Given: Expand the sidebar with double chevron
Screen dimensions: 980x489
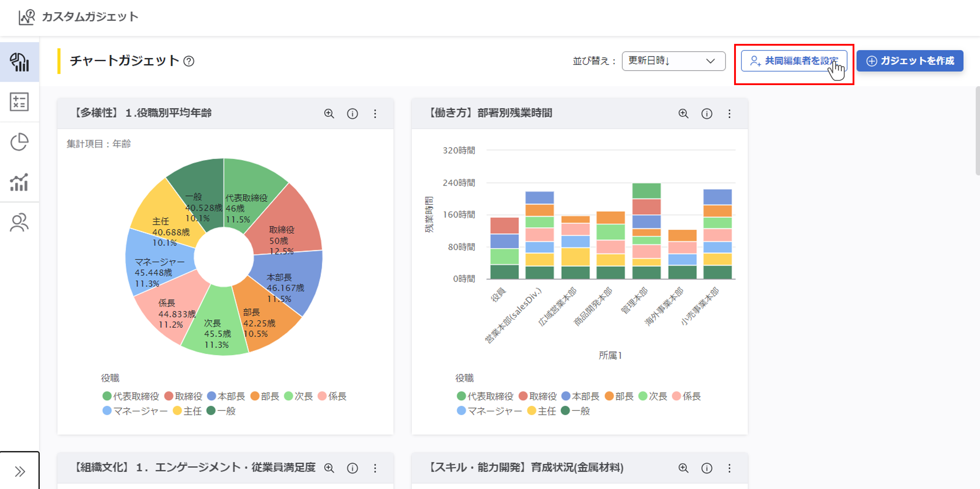Looking at the screenshot, I should (x=20, y=471).
